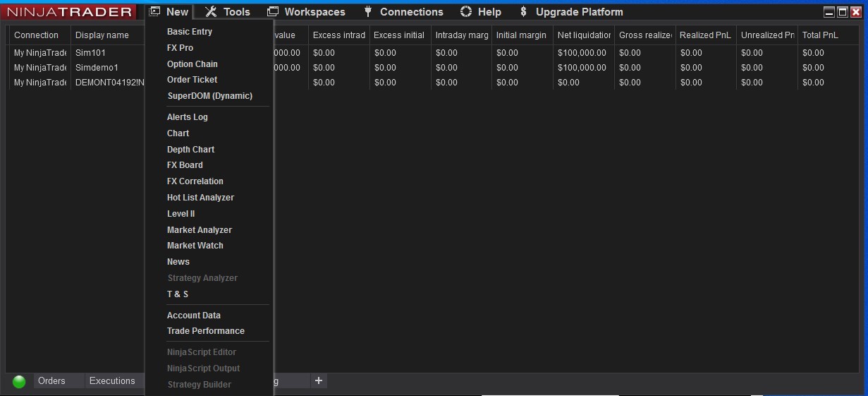
Task: Click Simdemo1 net liquidation $100,000.00 cell
Action: point(584,68)
